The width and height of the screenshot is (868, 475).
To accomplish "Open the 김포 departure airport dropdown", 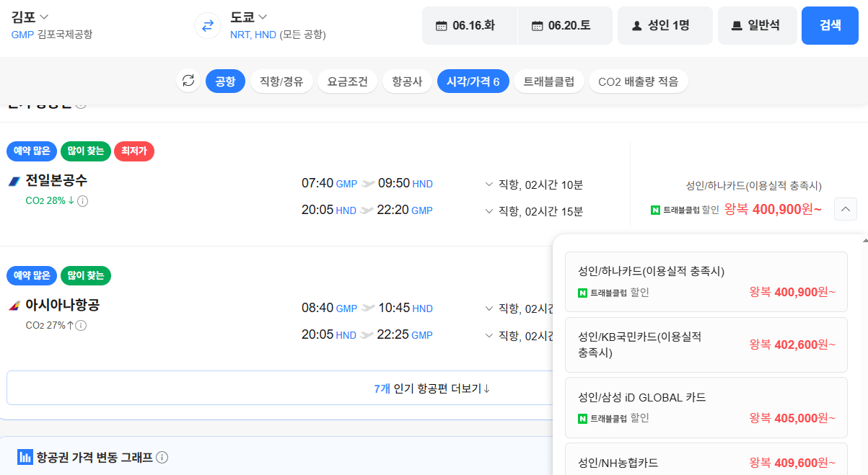I will pyautogui.click(x=29, y=16).
